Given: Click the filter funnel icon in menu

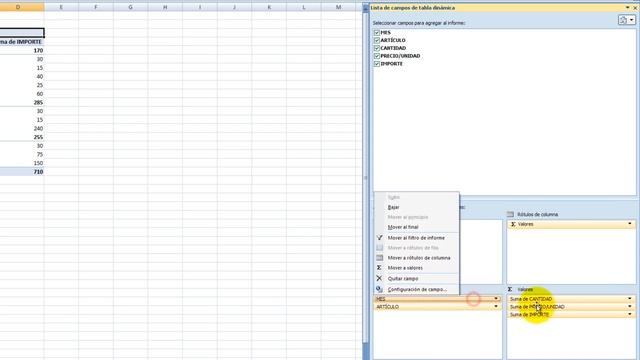Looking at the screenshot, I should [379, 238].
